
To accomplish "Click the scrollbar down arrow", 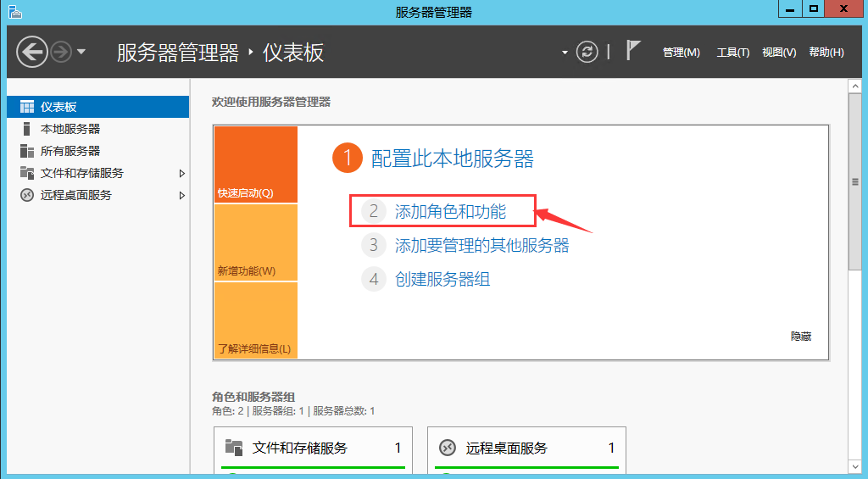I will 855,467.
